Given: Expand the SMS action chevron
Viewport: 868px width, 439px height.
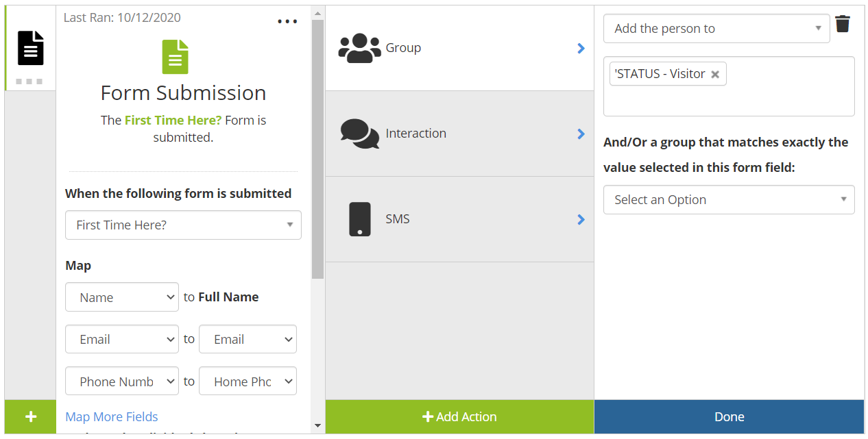Looking at the screenshot, I should tap(581, 220).
